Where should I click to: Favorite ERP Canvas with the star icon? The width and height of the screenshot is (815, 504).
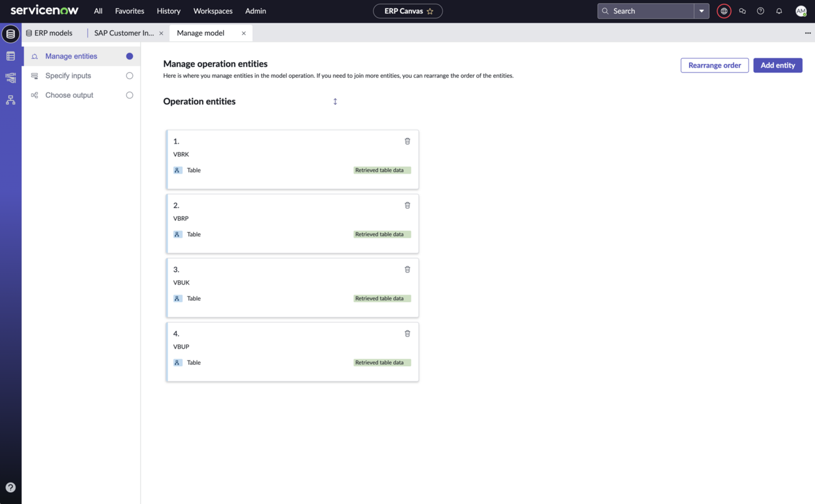click(430, 11)
